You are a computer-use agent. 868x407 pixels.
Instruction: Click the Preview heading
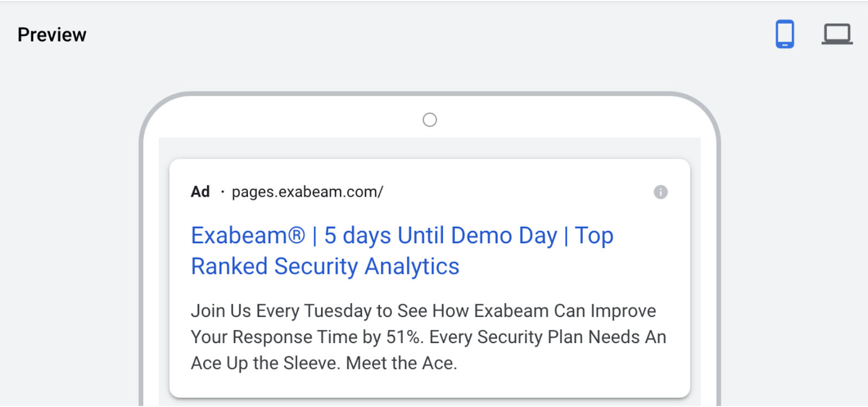[x=52, y=35]
